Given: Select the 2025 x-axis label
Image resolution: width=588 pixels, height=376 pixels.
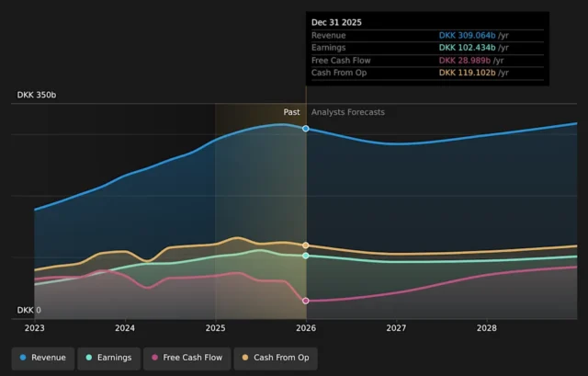Looking at the screenshot, I should 215,328.
